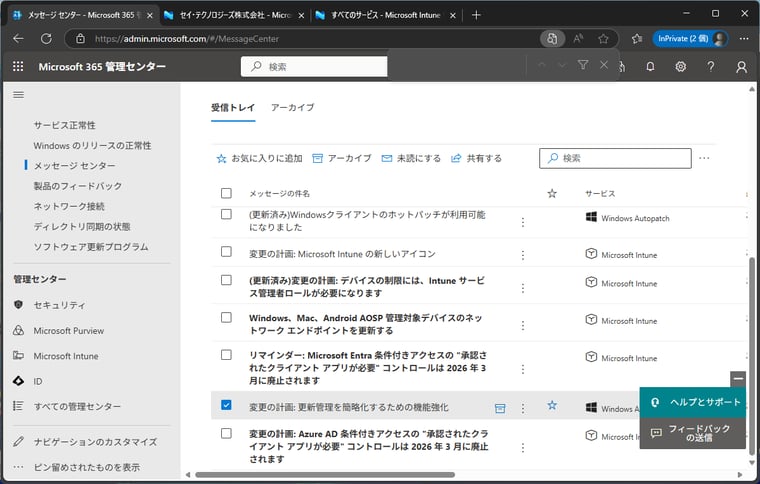
Task: Click 共有する toolbar button
Action: tap(476, 158)
